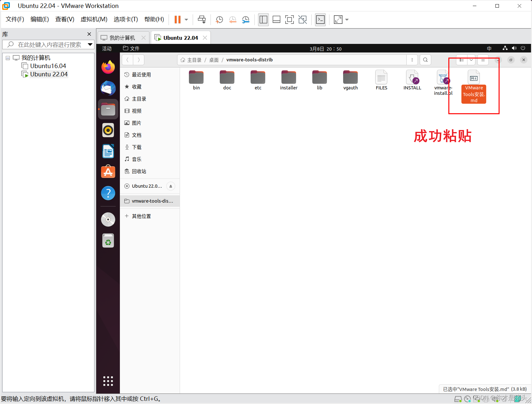Open the 文件(F) menu
This screenshot has width=532, height=404.
click(15, 19)
